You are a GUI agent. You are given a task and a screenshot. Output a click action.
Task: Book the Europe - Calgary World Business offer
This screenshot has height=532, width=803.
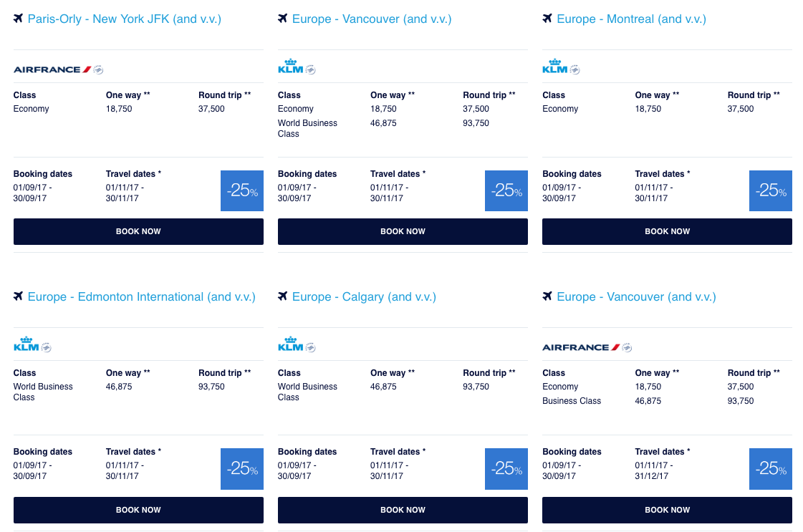pyautogui.click(x=403, y=510)
